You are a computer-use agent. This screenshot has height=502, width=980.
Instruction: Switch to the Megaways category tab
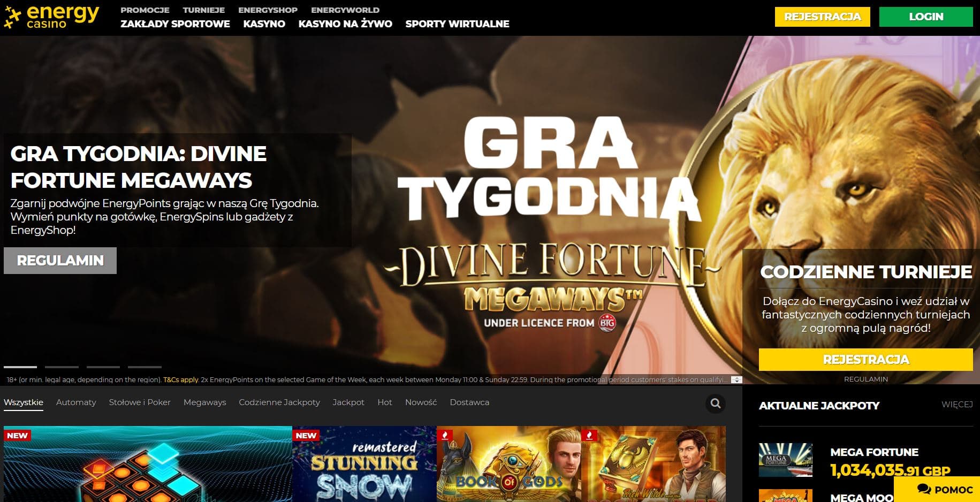(204, 402)
